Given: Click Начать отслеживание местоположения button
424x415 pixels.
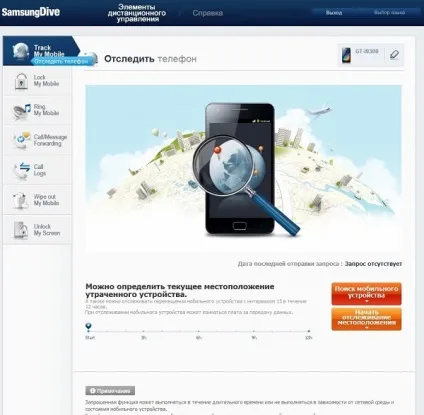Looking at the screenshot, I should (x=366, y=319).
